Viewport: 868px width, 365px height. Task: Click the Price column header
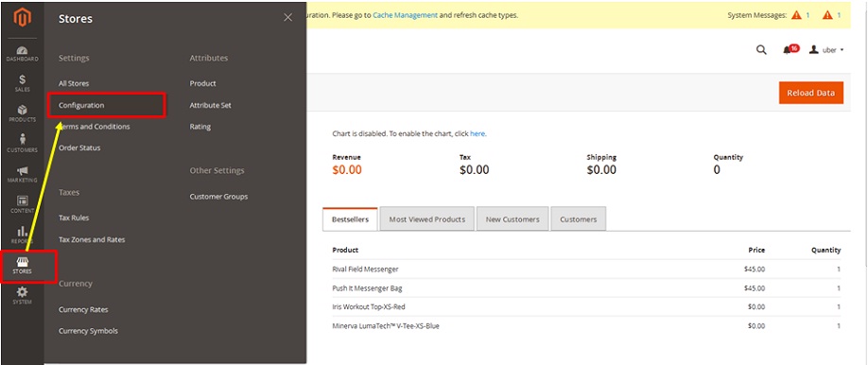[756, 250]
